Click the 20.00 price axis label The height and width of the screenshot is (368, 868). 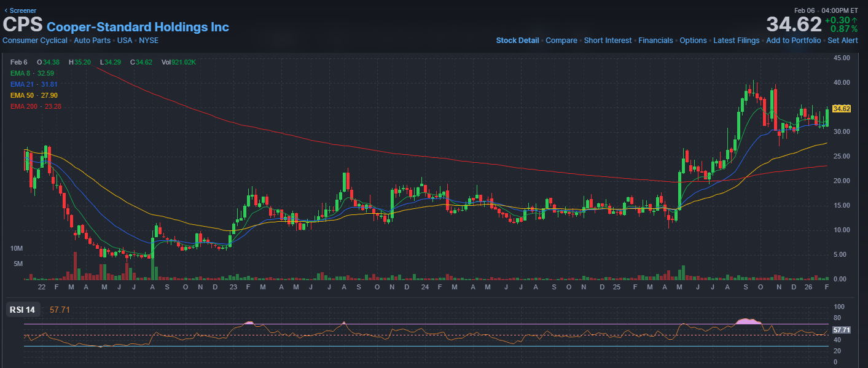842,181
